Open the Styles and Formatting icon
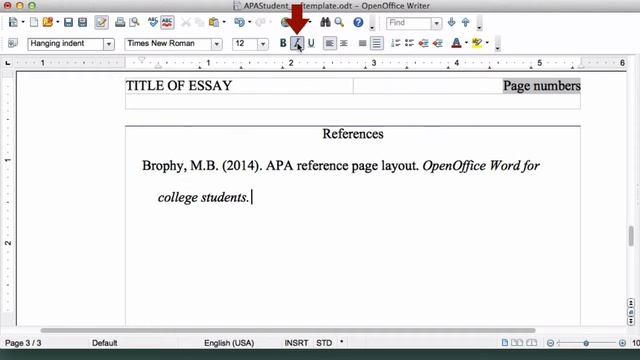 click(13, 43)
